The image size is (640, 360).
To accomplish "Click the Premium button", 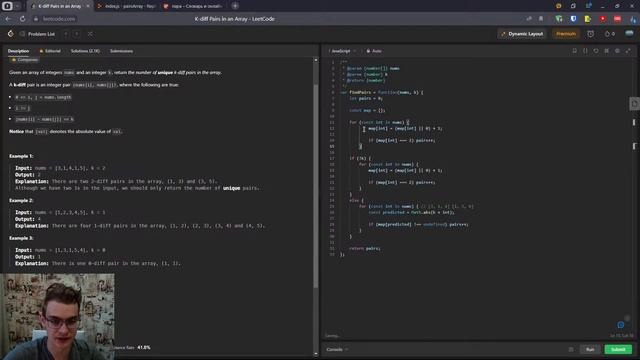I will pos(566,34).
